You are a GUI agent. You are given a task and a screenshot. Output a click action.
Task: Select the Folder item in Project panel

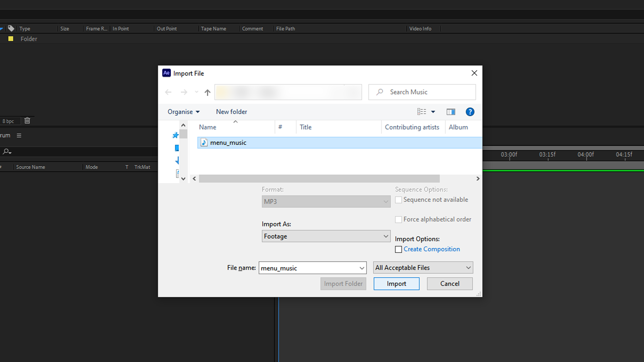click(x=29, y=39)
